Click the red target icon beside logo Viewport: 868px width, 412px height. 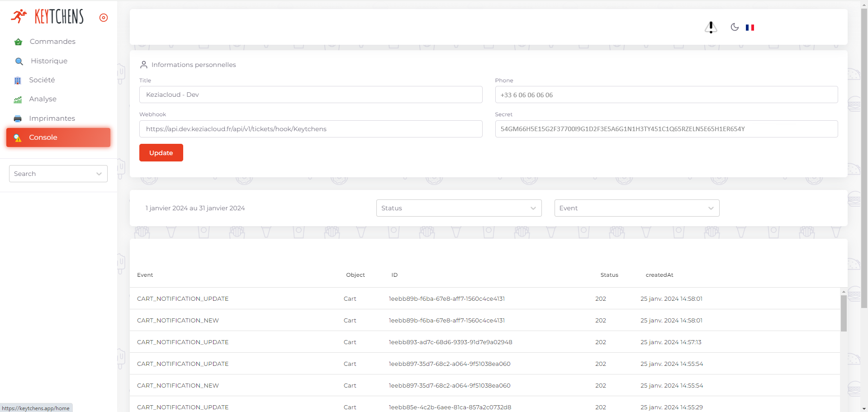pyautogui.click(x=104, y=18)
